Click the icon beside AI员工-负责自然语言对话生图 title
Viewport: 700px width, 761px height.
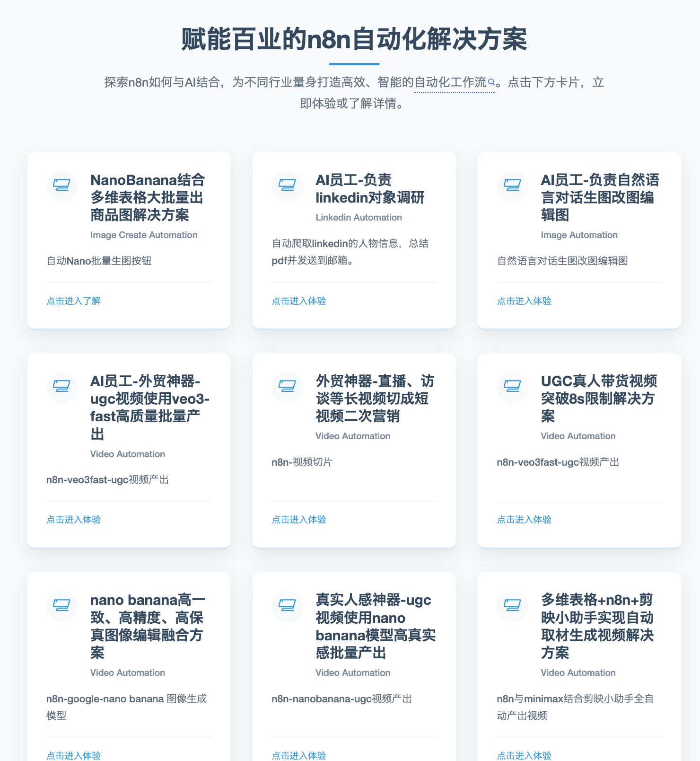(x=512, y=186)
